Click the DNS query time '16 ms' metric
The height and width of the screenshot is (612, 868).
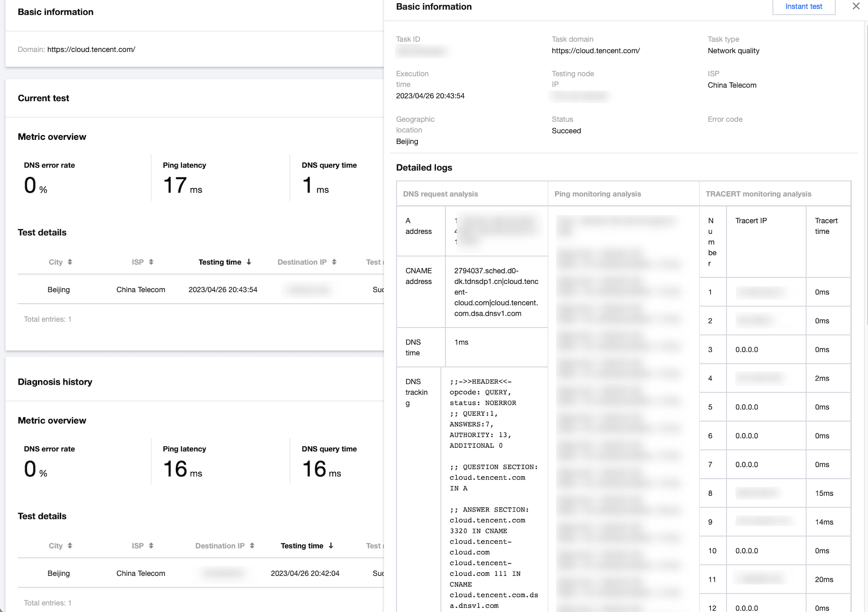click(322, 469)
